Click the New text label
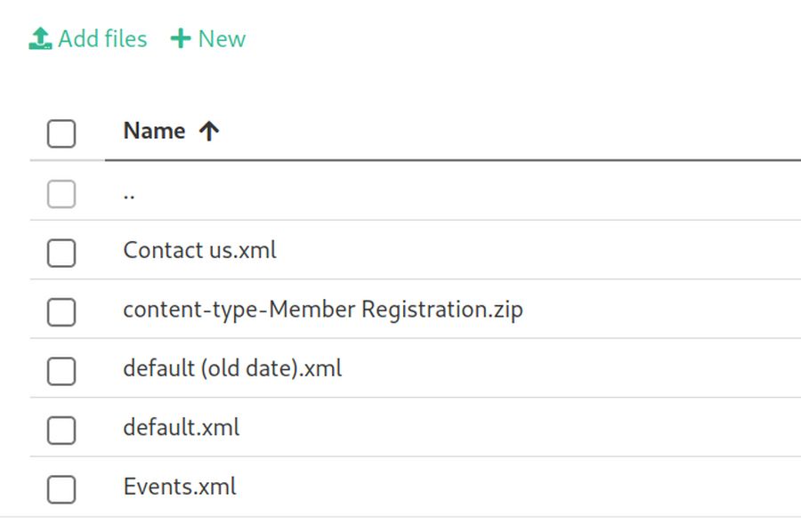The width and height of the screenshot is (801, 532). 222,39
